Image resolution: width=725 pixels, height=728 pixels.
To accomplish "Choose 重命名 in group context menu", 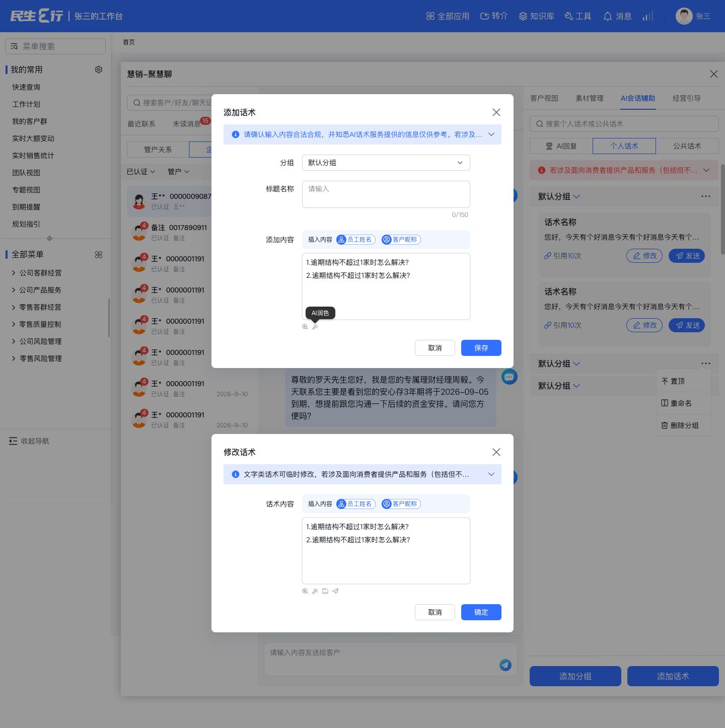I will (x=684, y=403).
